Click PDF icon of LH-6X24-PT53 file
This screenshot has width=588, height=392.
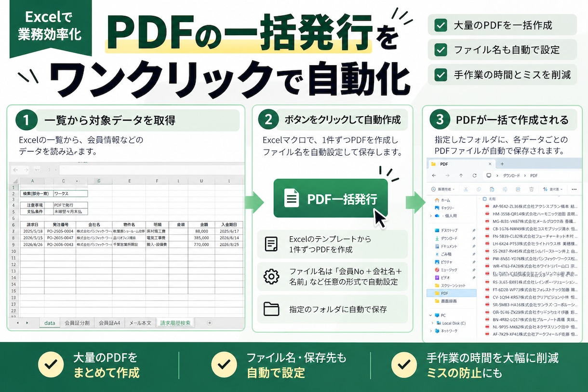488,244
